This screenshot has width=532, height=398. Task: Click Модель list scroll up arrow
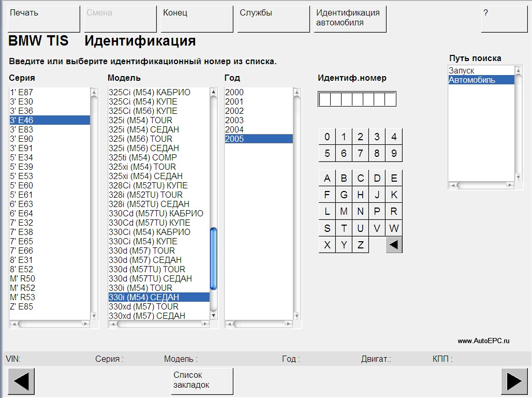(213, 92)
